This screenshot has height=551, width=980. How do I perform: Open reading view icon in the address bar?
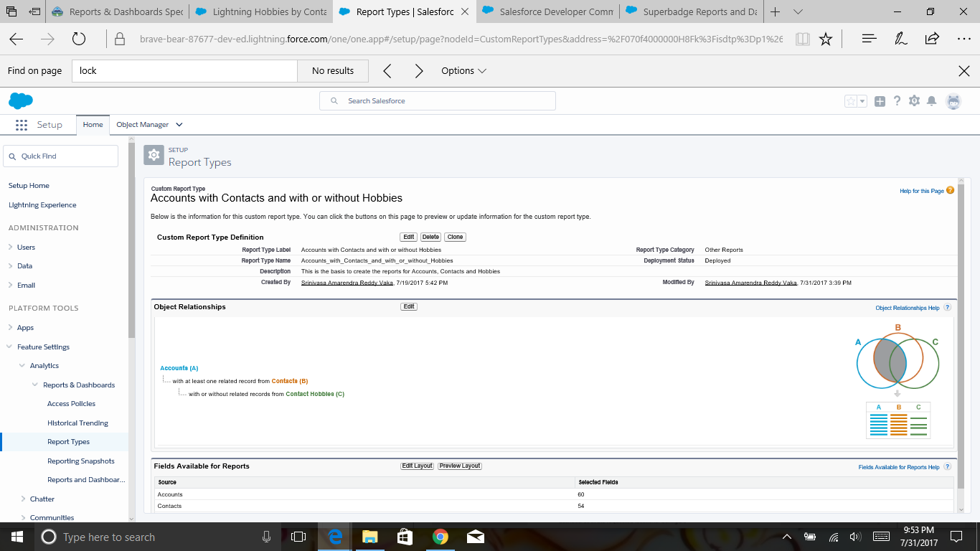[802, 39]
